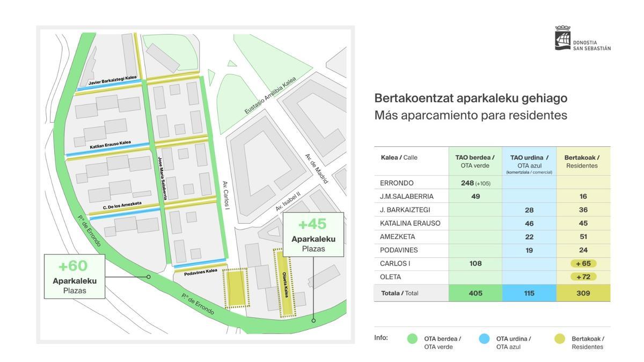The height and width of the screenshot is (362, 644).
Task: Click the +60 Aparkaleku Plazas callout
Action: click(74, 277)
